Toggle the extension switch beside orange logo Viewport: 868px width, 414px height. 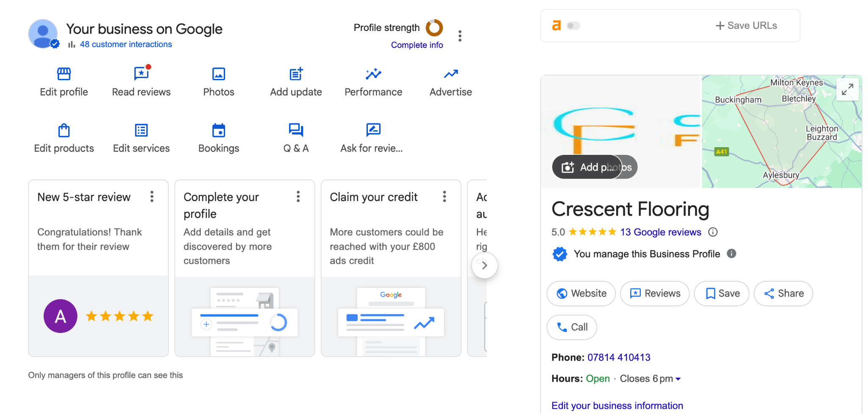[x=573, y=26]
